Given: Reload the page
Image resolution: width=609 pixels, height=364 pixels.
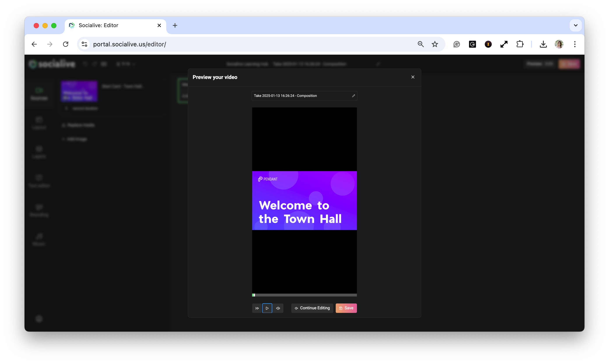Looking at the screenshot, I should [x=65, y=44].
